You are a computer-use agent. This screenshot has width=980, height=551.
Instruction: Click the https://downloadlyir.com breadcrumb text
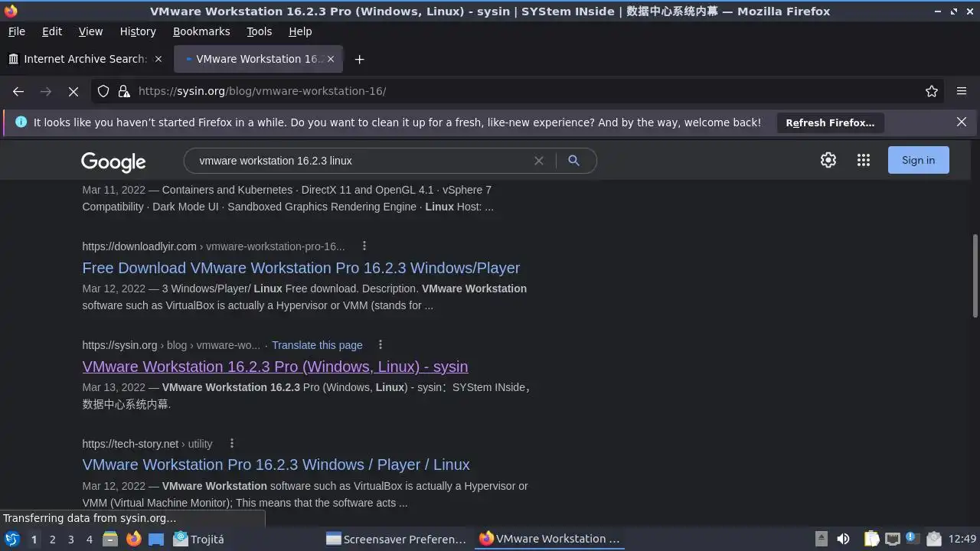point(139,246)
